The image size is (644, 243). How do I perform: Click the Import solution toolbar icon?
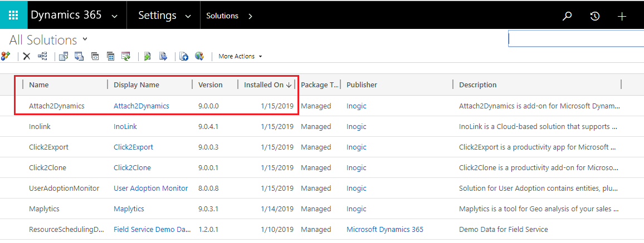click(64, 56)
